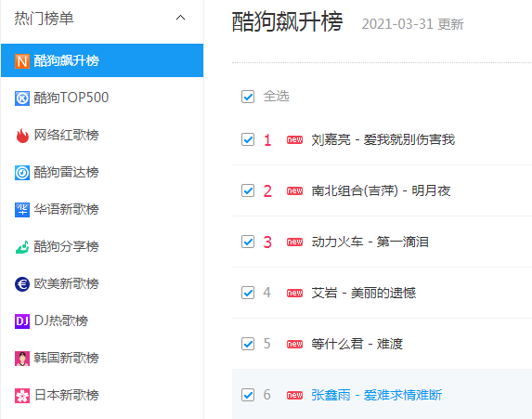Uncheck song 6 张鑫雨 checkbox
Viewport: 532px width, 419px height.
pyautogui.click(x=248, y=395)
